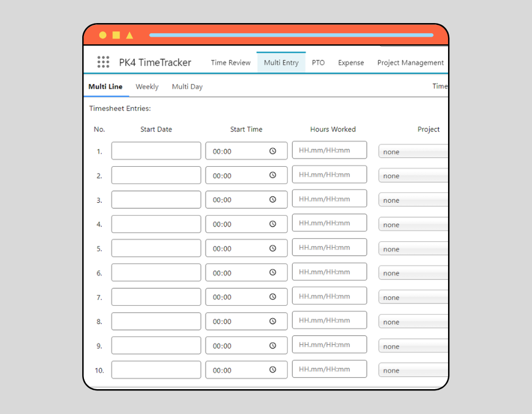The image size is (532, 414).
Task: Switch to the Weekly view tab
Action: click(x=147, y=86)
